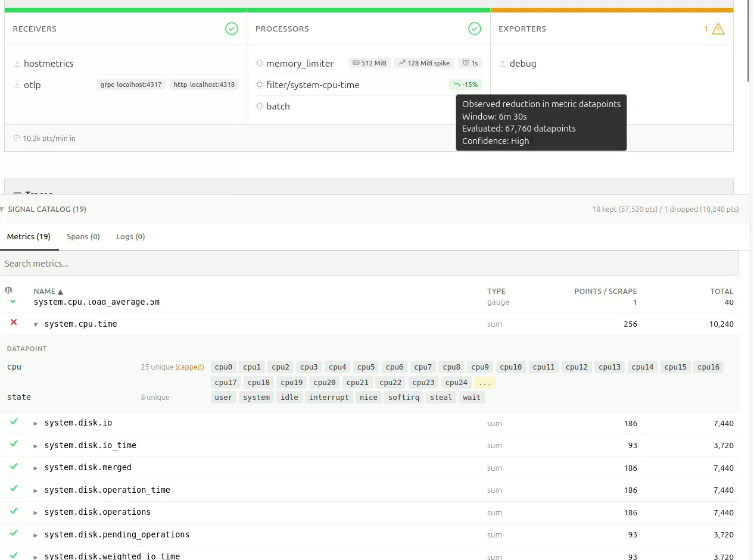Click the debug exporter upload icon
754x560 pixels.
(503, 63)
